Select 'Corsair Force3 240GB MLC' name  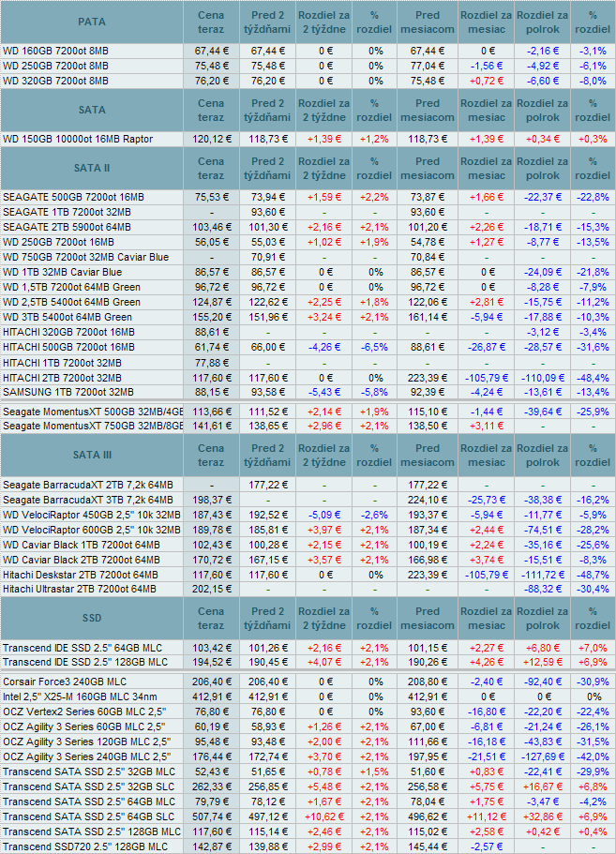point(65,682)
